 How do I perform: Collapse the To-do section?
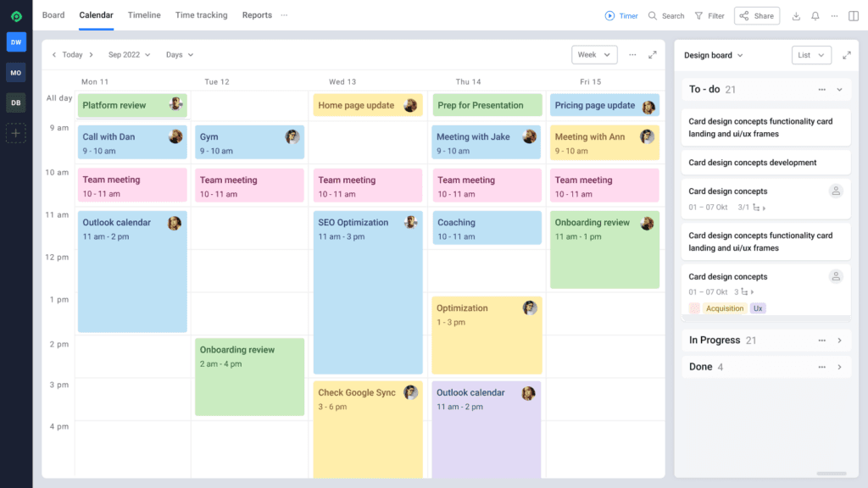[839, 88]
